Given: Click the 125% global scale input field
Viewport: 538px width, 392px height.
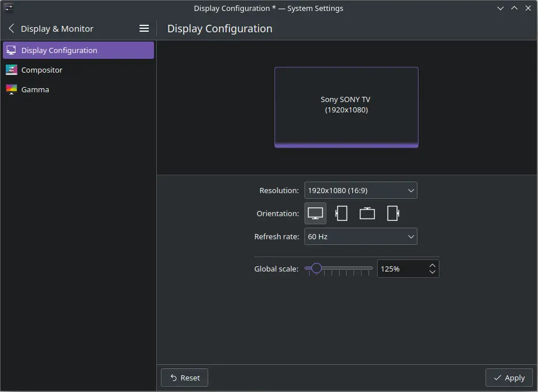Looking at the screenshot, I should pos(401,269).
